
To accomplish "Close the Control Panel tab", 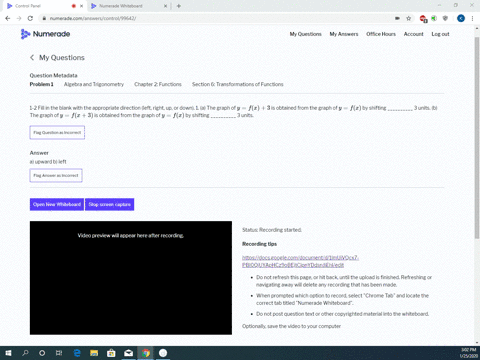I will [x=81, y=6].
